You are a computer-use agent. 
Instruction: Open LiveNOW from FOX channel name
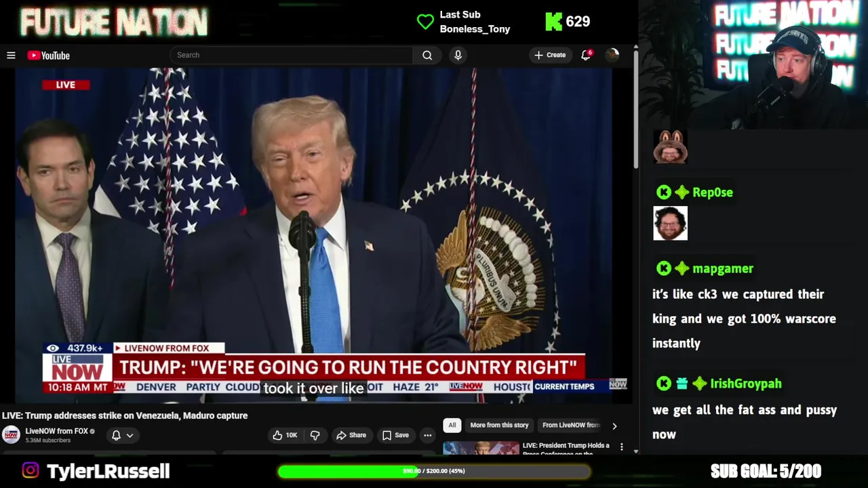tap(57, 431)
